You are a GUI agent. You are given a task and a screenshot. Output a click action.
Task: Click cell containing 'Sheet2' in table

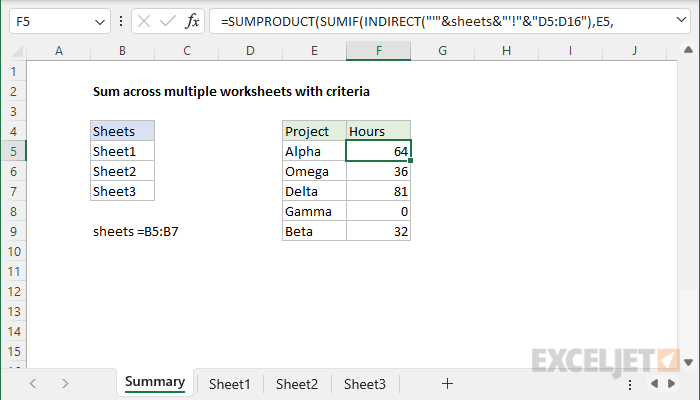122,171
